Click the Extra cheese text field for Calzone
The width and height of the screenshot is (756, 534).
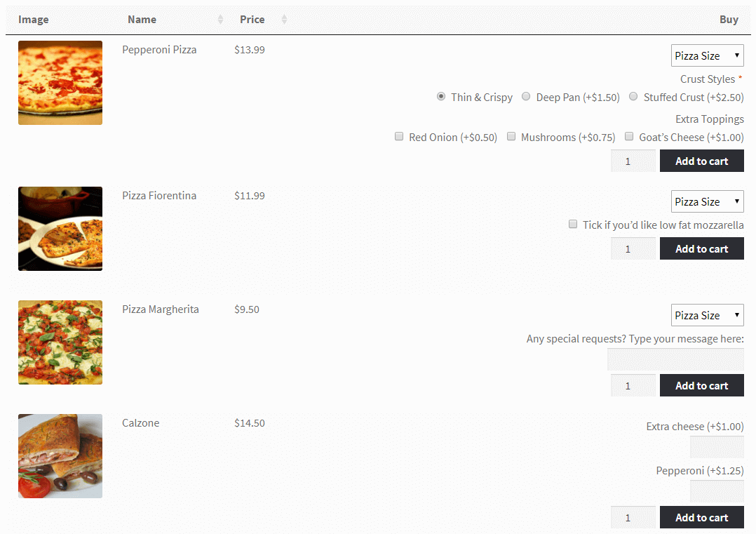[x=716, y=446]
